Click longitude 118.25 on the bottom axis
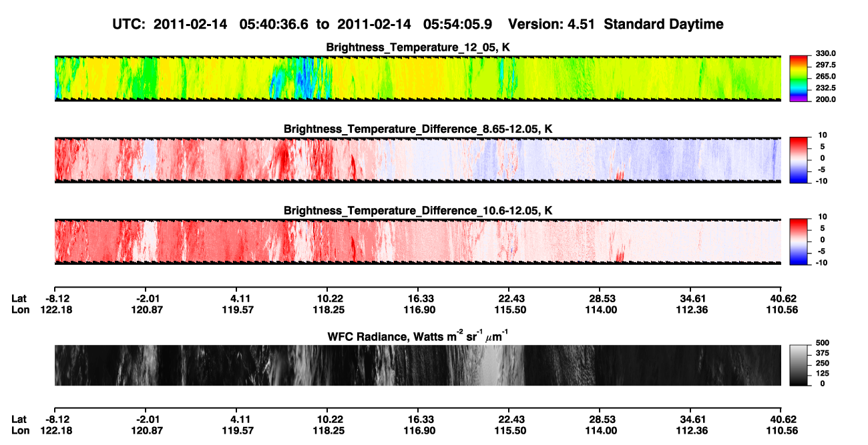Image resolution: width=868 pixels, height=445 pixels. [327, 431]
